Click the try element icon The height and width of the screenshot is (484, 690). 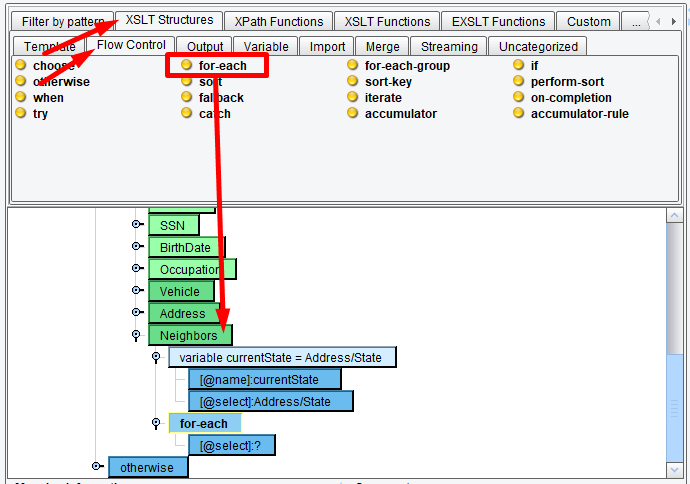tap(20, 114)
